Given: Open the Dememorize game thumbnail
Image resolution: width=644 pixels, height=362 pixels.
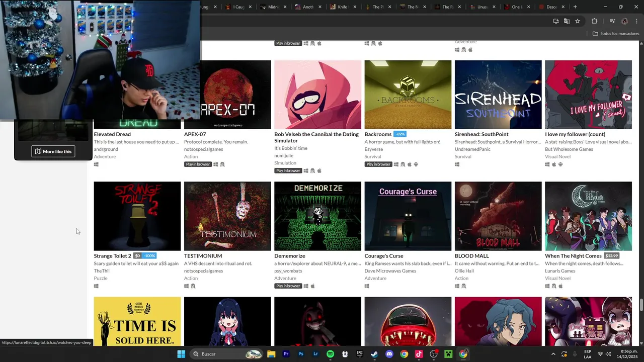Looking at the screenshot, I should click(317, 216).
